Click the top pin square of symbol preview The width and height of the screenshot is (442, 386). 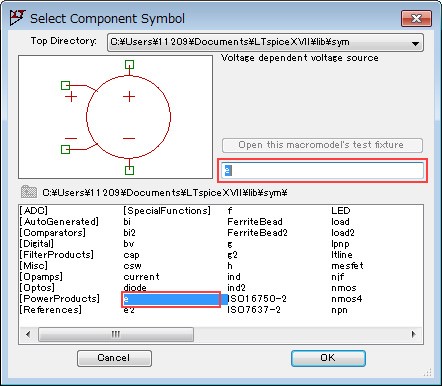pos(129,64)
